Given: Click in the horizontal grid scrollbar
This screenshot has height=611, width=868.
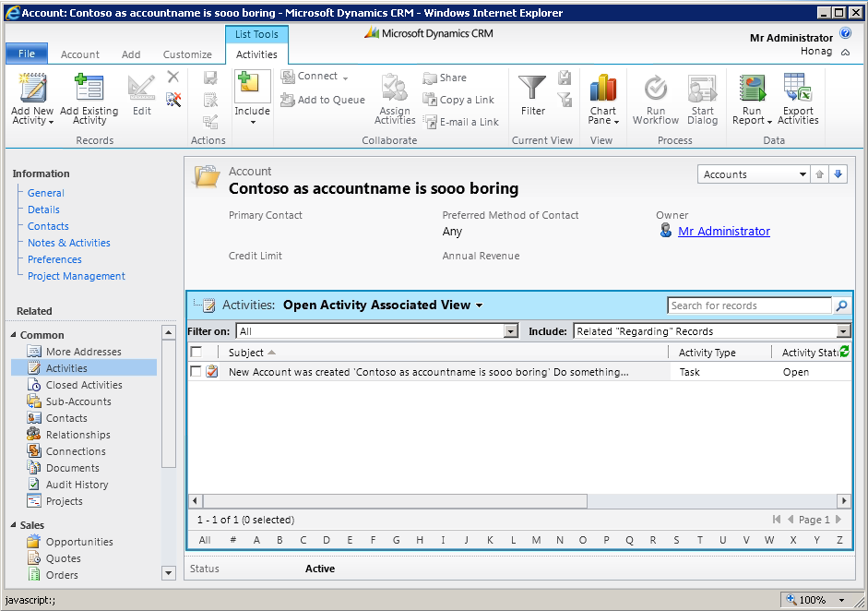Looking at the screenshot, I should point(395,501).
